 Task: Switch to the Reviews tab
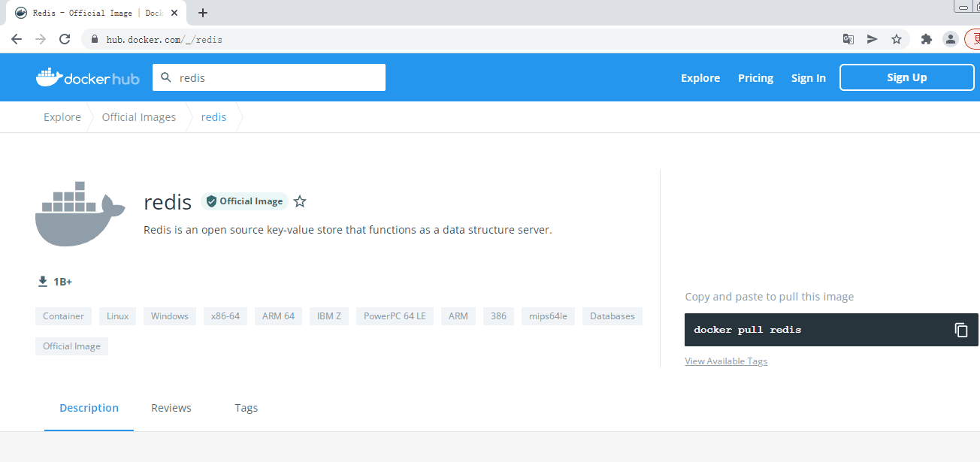pos(171,408)
